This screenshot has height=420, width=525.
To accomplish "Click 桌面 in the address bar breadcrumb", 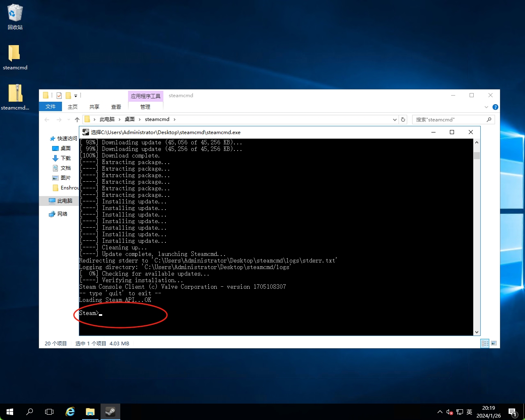I will click(130, 119).
